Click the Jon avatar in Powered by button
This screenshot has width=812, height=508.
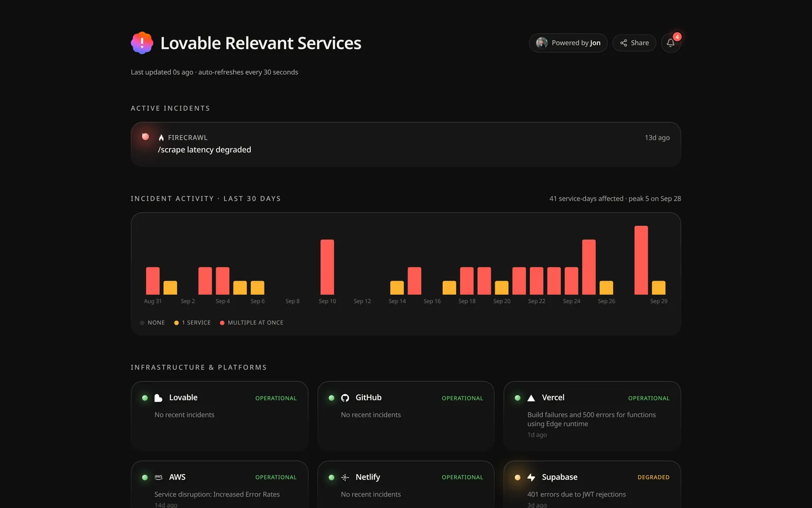pos(542,43)
